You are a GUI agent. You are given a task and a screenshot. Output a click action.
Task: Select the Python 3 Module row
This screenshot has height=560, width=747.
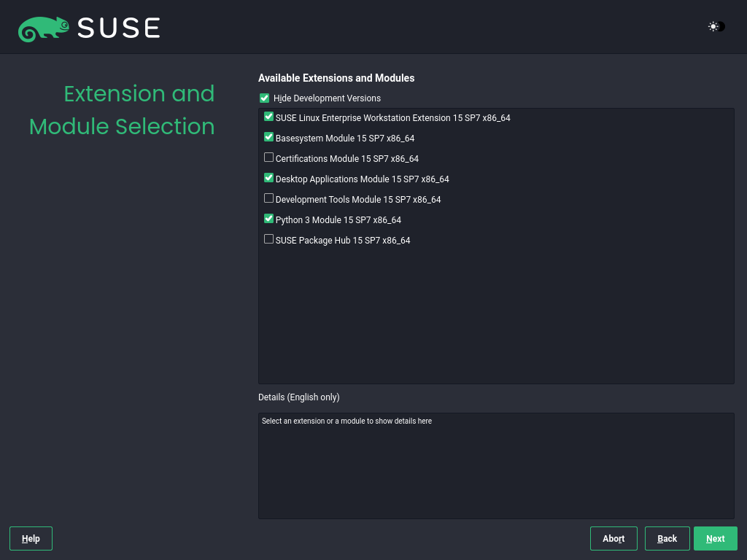pyautogui.click(x=337, y=219)
